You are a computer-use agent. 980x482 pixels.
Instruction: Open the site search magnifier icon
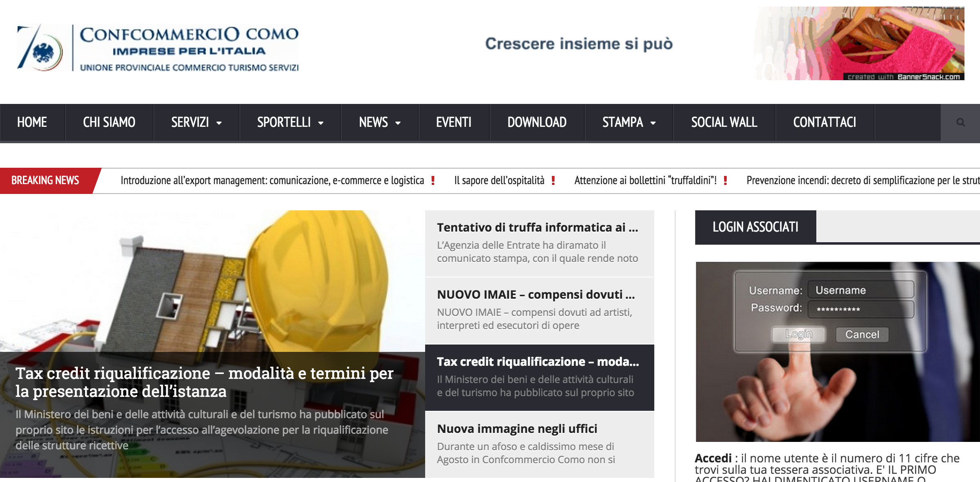[960, 122]
